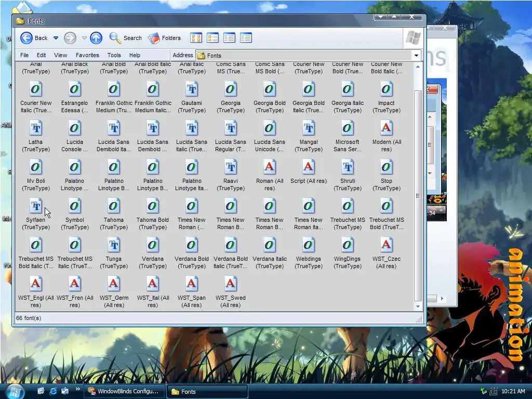Open the Search pane
This screenshot has width=532, height=399.
point(125,38)
